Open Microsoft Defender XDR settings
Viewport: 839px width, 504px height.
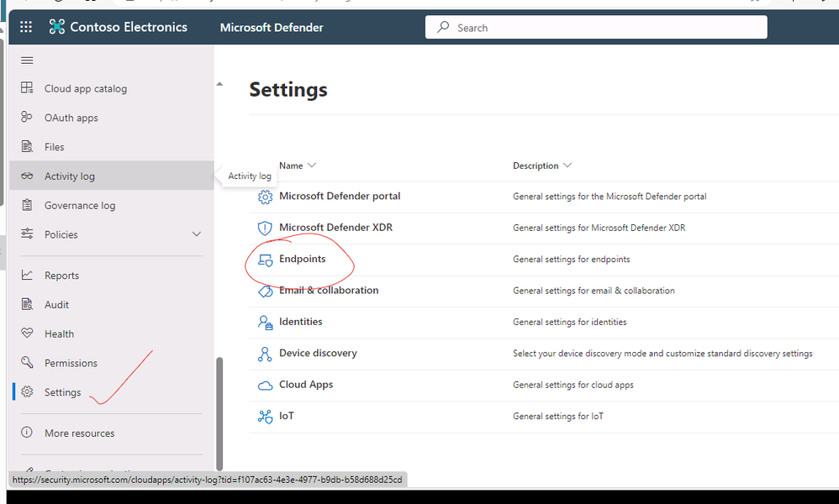336,227
